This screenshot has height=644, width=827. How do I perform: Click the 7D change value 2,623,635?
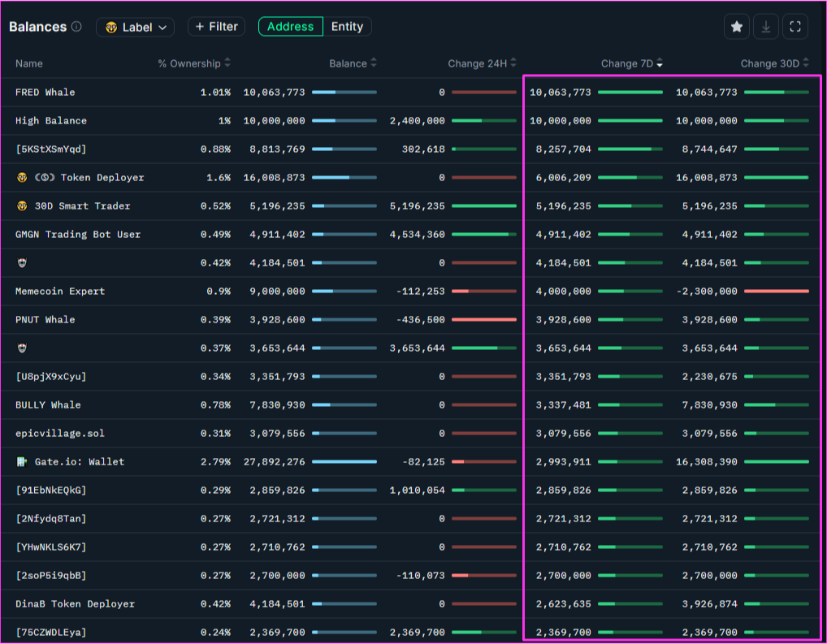(563, 604)
